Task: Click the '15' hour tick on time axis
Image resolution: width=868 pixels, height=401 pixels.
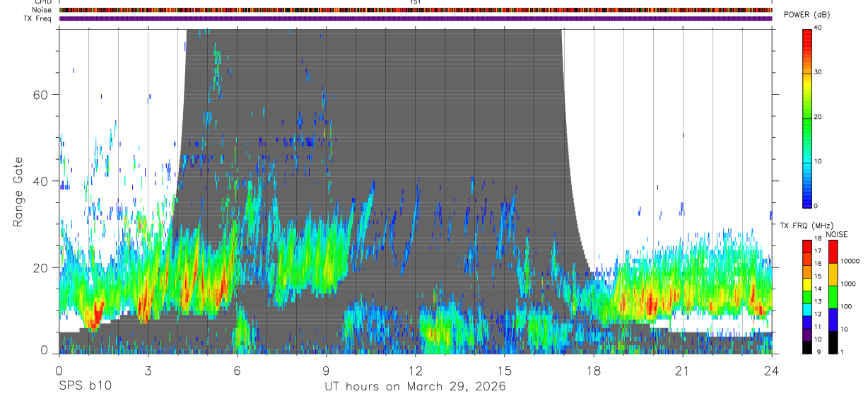Action: (x=505, y=371)
